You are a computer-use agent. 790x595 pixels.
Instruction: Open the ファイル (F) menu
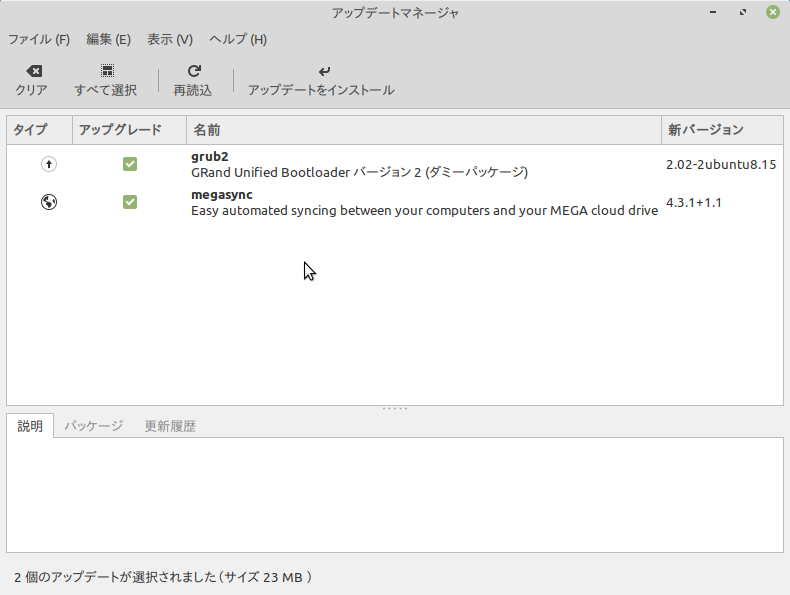click(x=39, y=39)
